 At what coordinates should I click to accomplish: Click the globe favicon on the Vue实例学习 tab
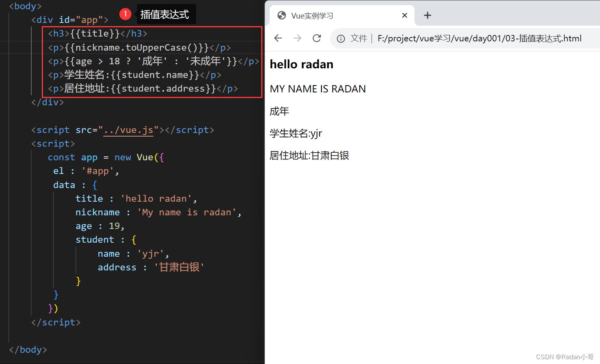pos(282,15)
